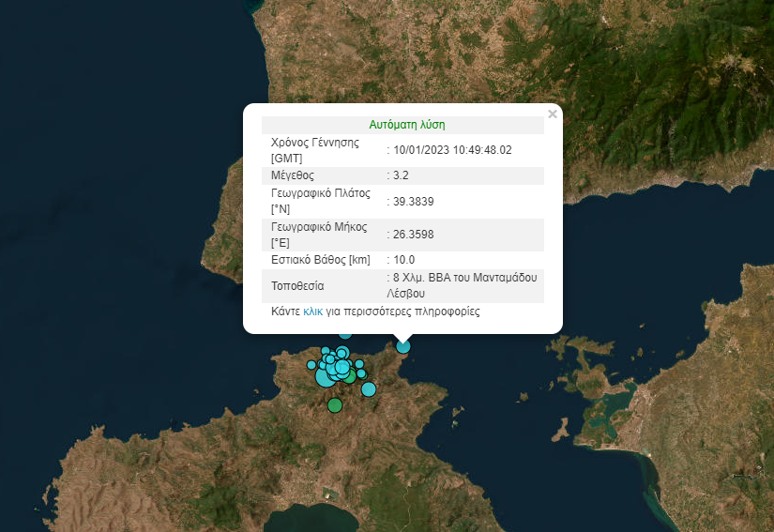Select the small cyan marker at cluster's left edge

[311, 365]
